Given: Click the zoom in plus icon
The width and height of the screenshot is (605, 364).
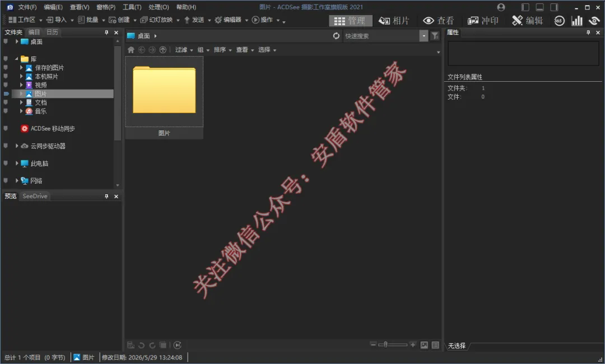Looking at the screenshot, I should point(413,344).
